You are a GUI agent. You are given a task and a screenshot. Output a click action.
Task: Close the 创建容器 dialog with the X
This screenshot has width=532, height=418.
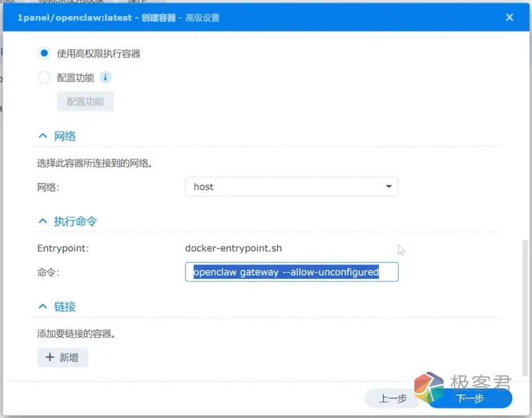509,17
